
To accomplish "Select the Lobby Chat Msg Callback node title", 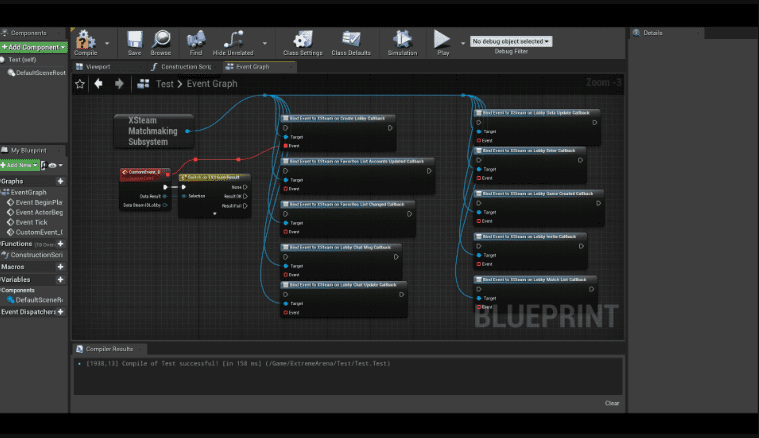I will coord(341,247).
